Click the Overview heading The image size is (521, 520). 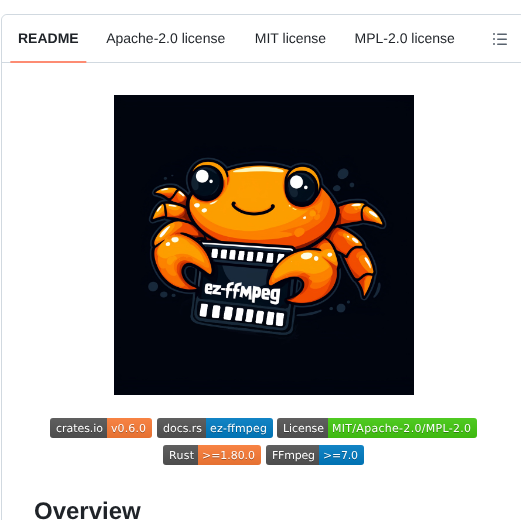(x=87, y=510)
